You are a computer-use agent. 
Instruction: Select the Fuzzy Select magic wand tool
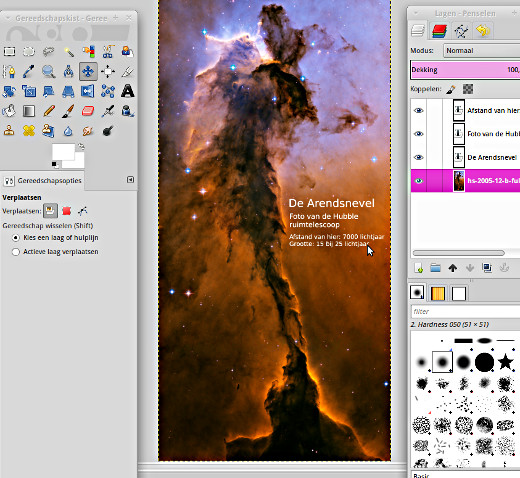point(69,52)
